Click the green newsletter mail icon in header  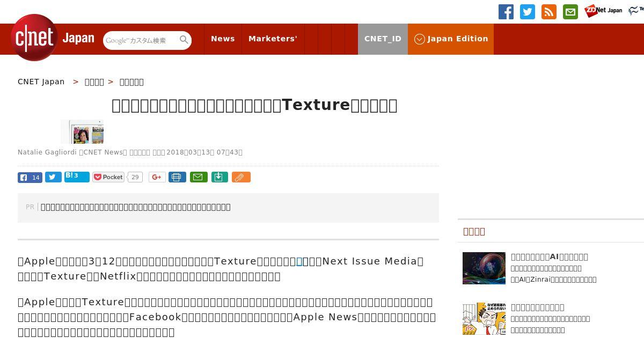click(570, 12)
